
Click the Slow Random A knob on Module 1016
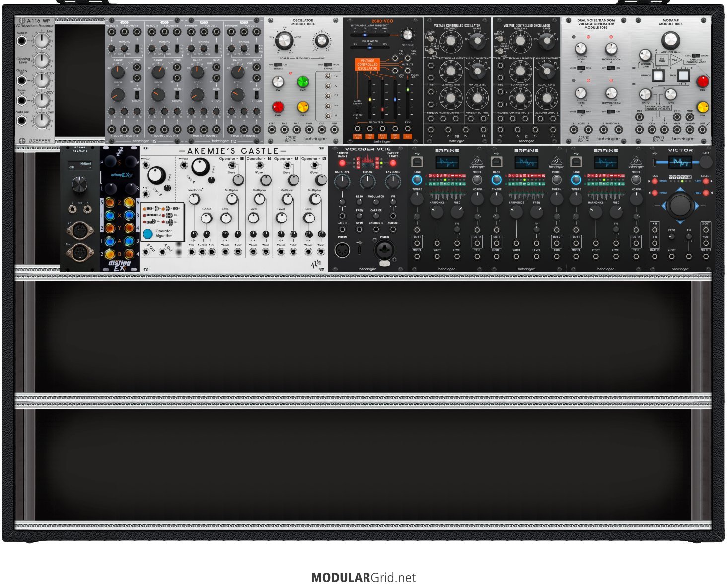click(611, 49)
